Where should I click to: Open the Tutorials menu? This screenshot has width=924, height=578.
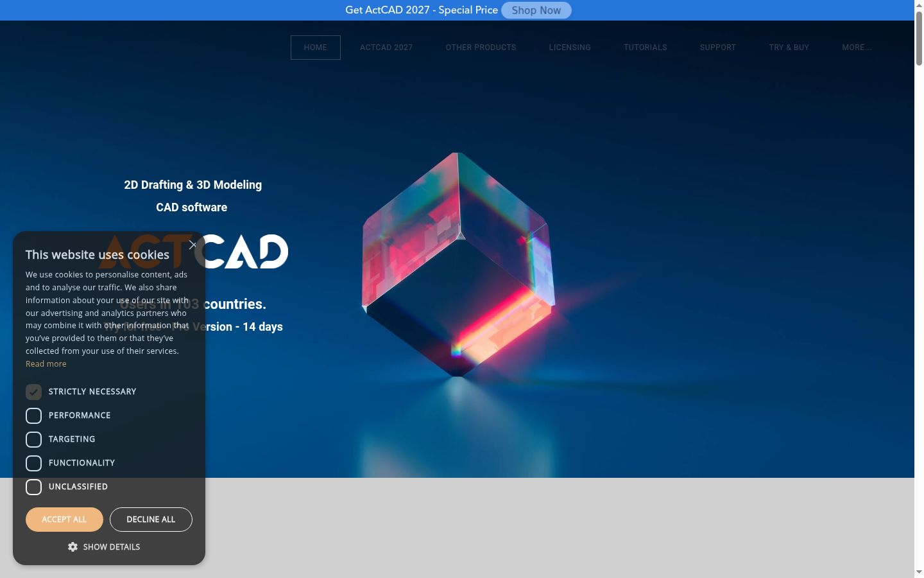coord(646,48)
